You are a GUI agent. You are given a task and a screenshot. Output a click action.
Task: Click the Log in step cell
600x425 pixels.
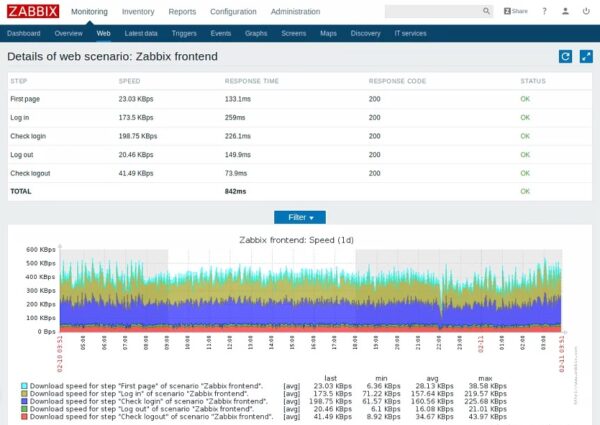pyautogui.click(x=20, y=117)
